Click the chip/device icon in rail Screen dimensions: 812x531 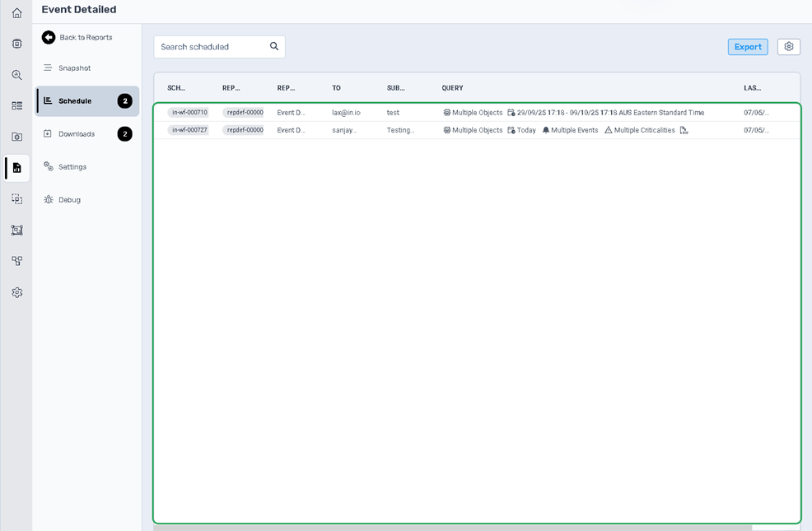click(16, 44)
